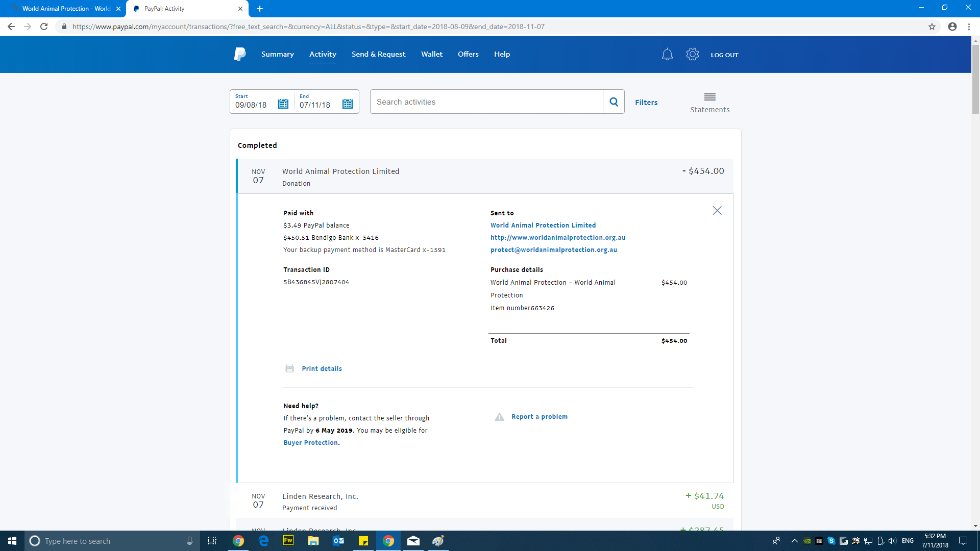Click the ENG language indicator
This screenshot has height=551, width=980.
[908, 541]
